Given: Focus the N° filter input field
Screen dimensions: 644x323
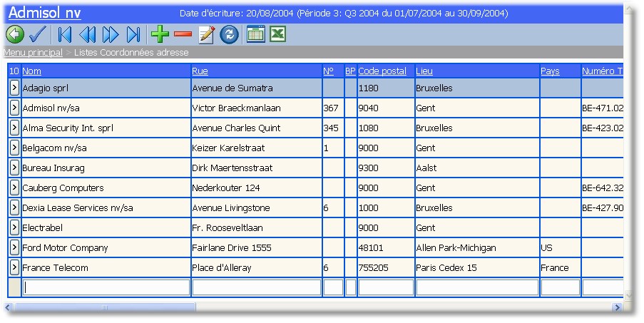Looking at the screenshot, I should [334, 287].
